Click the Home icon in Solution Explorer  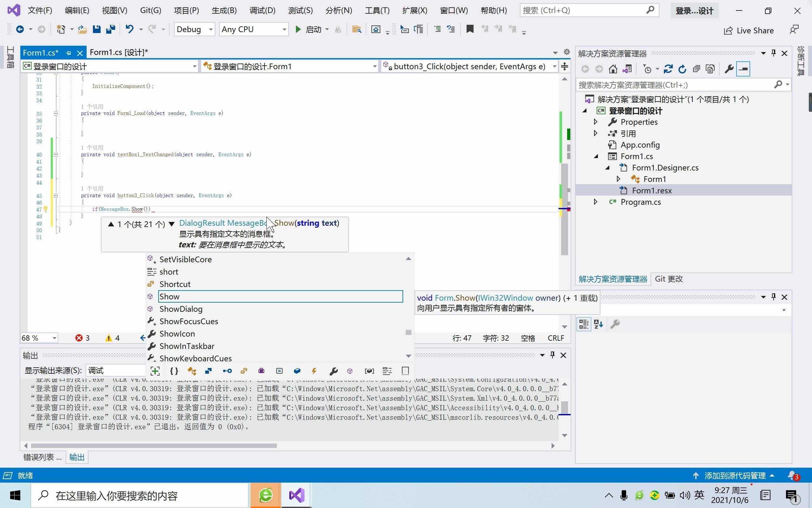point(613,69)
